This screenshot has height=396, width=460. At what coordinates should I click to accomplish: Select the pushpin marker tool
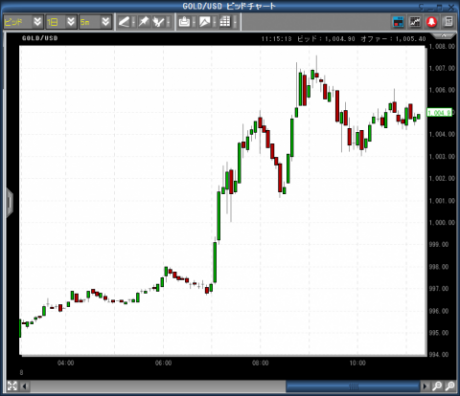point(144,22)
